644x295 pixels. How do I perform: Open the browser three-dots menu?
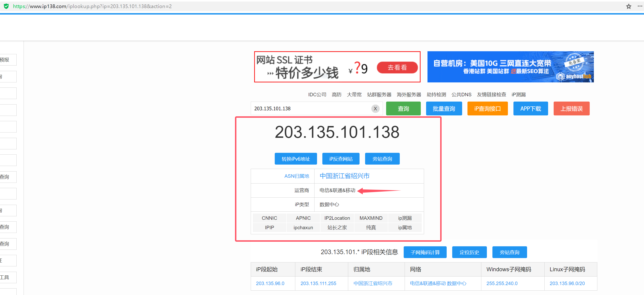coord(640,6)
